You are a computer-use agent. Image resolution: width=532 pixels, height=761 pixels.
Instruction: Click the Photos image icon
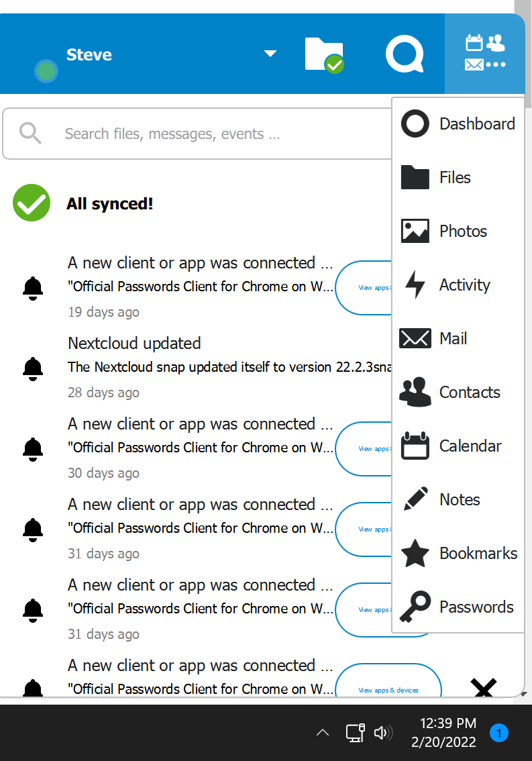[x=415, y=231]
